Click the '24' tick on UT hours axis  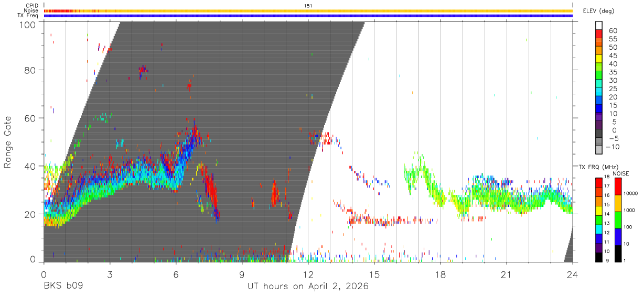coord(573,274)
